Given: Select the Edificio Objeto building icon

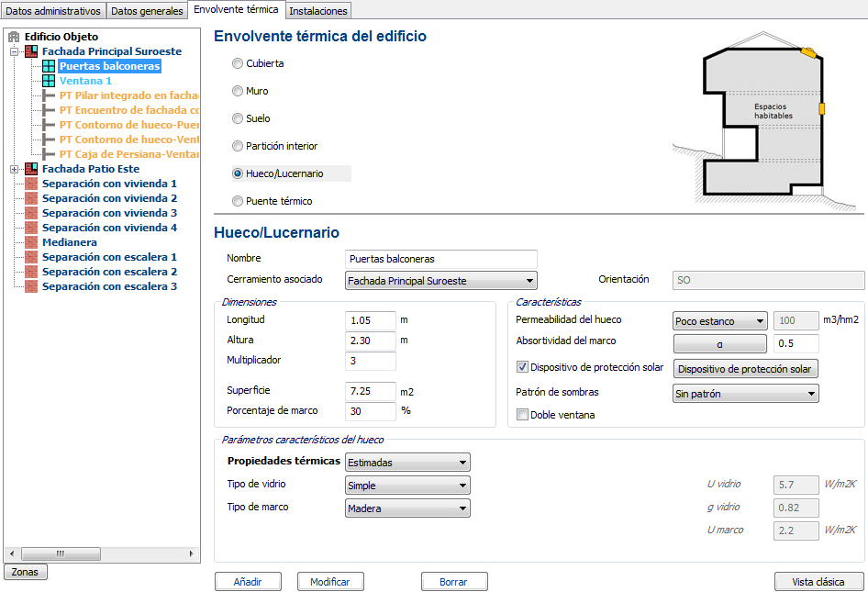Looking at the screenshot, I should point(15,36).
